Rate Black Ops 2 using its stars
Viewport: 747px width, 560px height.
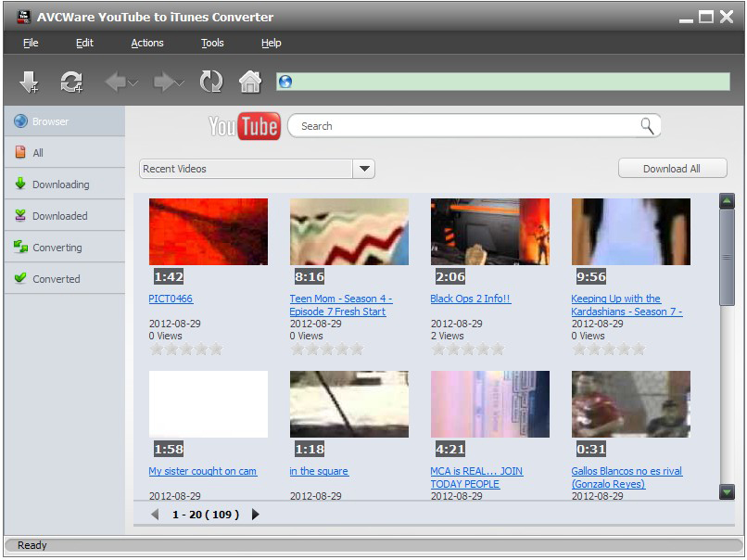pos(468,350)
